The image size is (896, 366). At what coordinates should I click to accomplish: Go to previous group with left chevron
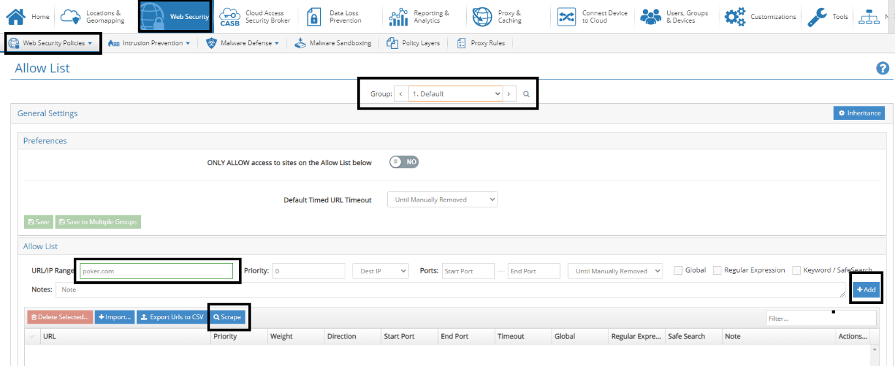click(x=401, y=94)
